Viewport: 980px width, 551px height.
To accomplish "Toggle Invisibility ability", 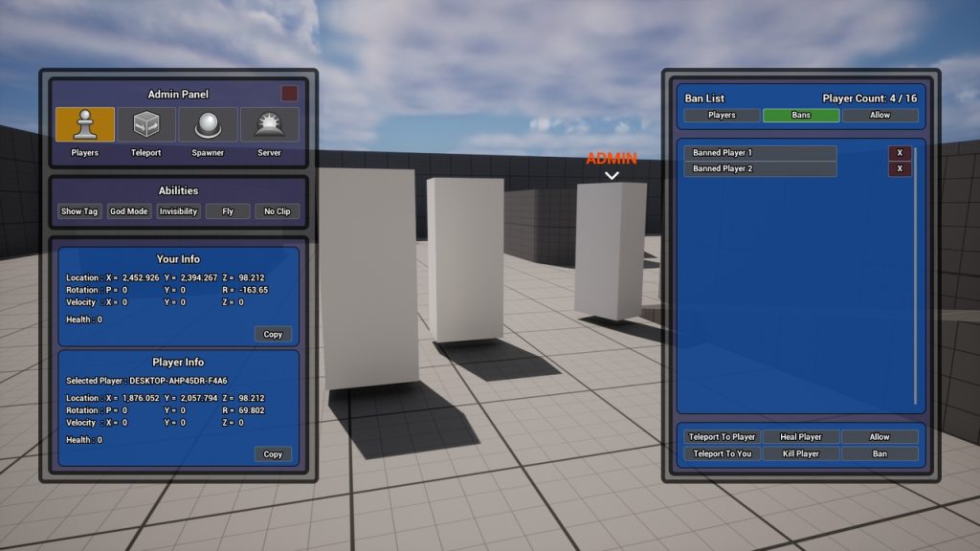I will [178, 211].
